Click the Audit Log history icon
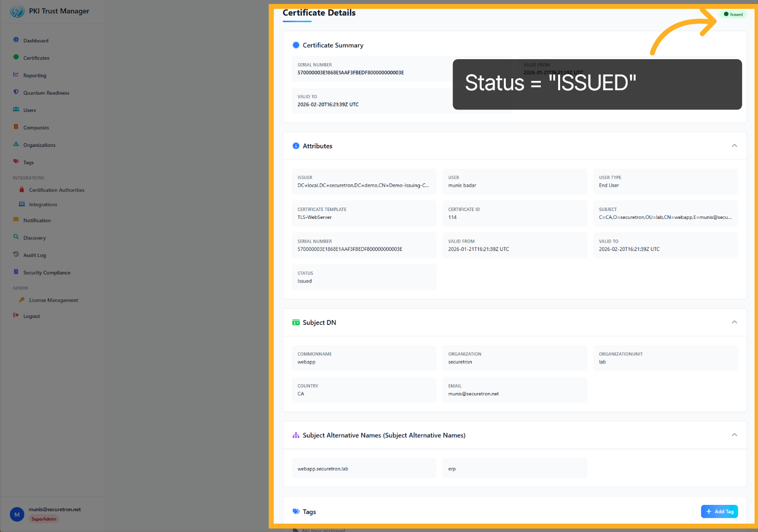Image resolution: width=758 pixels, height=532 pixels. coord(16,254)
